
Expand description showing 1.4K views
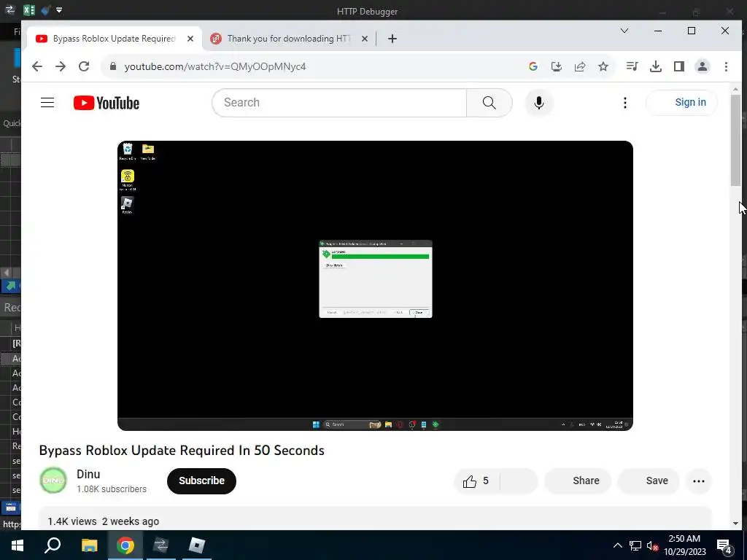pyautogui.click(x=375, y=520)
